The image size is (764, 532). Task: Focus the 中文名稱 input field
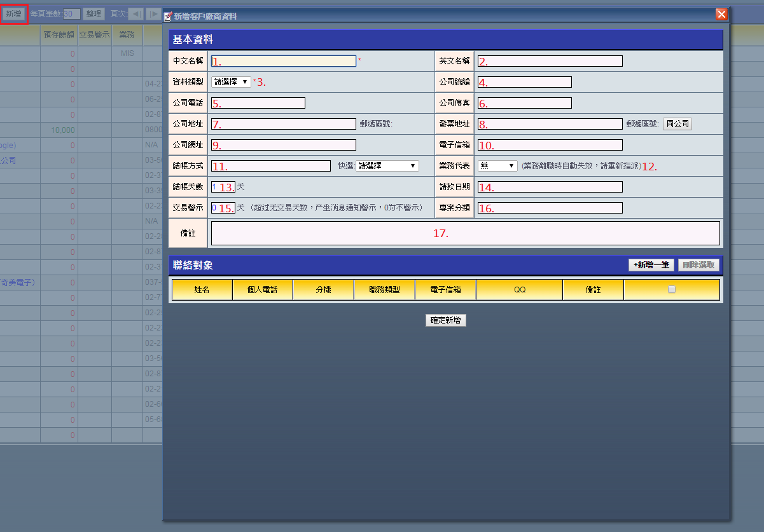(x=284, y=61)
